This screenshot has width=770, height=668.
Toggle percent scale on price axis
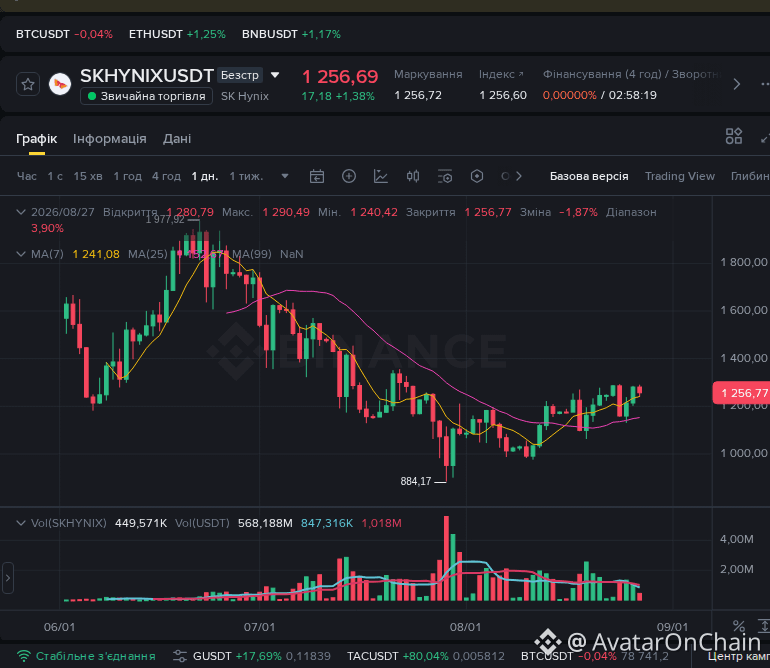pyautogui.click(x=739, y=626)
